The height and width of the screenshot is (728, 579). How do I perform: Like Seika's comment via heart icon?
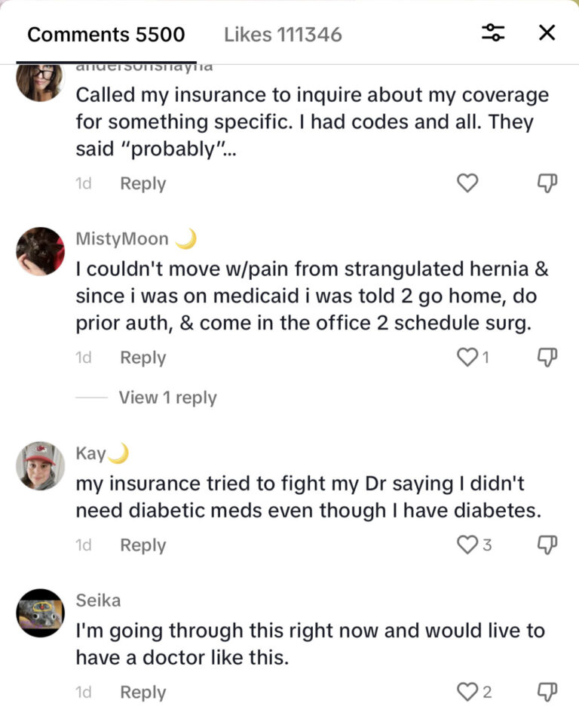click(466, 690)
